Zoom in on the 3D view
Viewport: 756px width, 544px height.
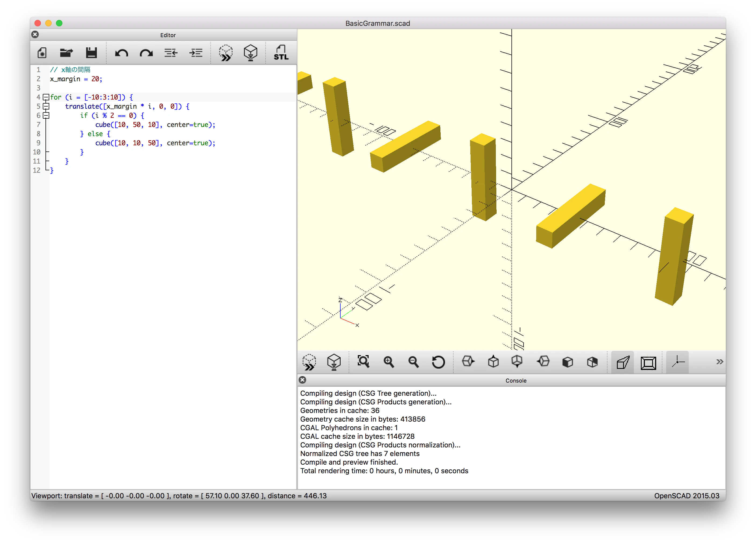tap(389, 362)
